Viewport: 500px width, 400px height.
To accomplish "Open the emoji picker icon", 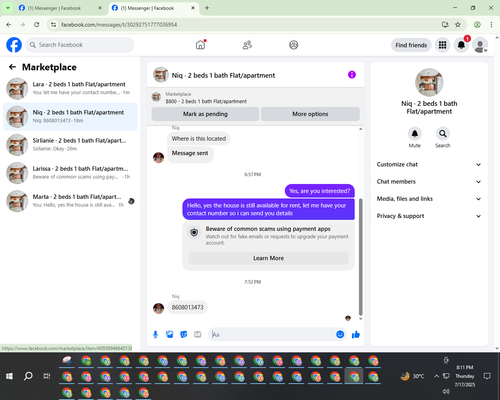I will pyautogui.click(x=340, y=334).
